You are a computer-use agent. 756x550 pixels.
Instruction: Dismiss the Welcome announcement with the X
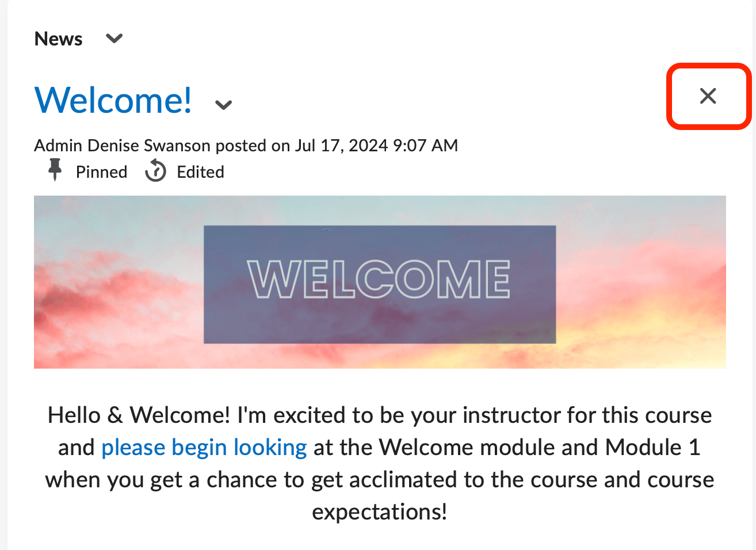(708, 96)
